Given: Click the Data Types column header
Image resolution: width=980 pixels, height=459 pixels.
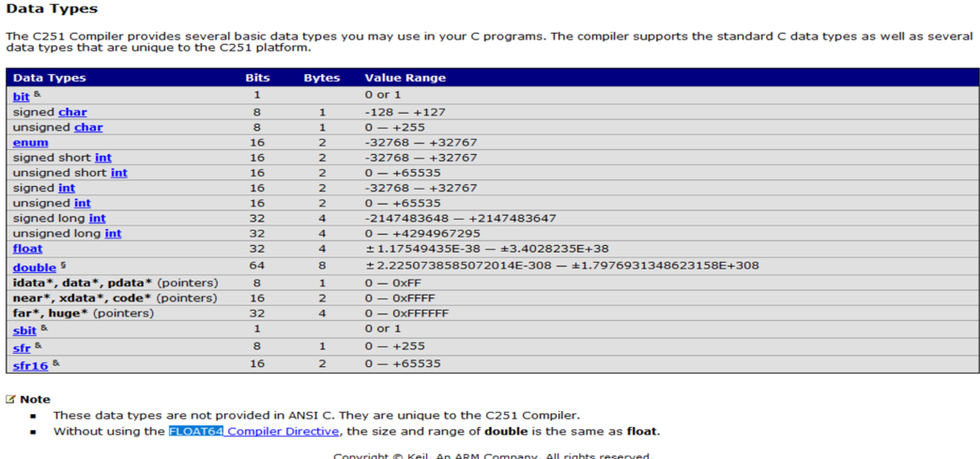Looking at the screenshot, I should click(50, 78).
